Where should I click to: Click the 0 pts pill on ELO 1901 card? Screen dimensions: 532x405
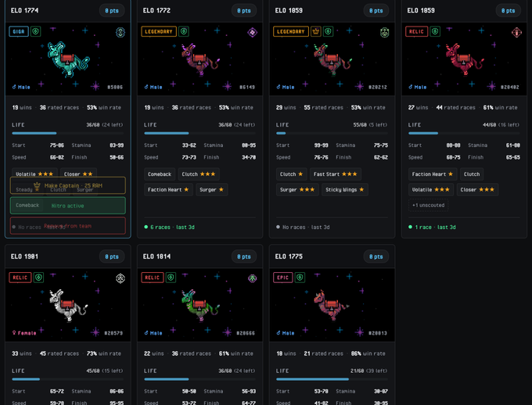point(112,256)
